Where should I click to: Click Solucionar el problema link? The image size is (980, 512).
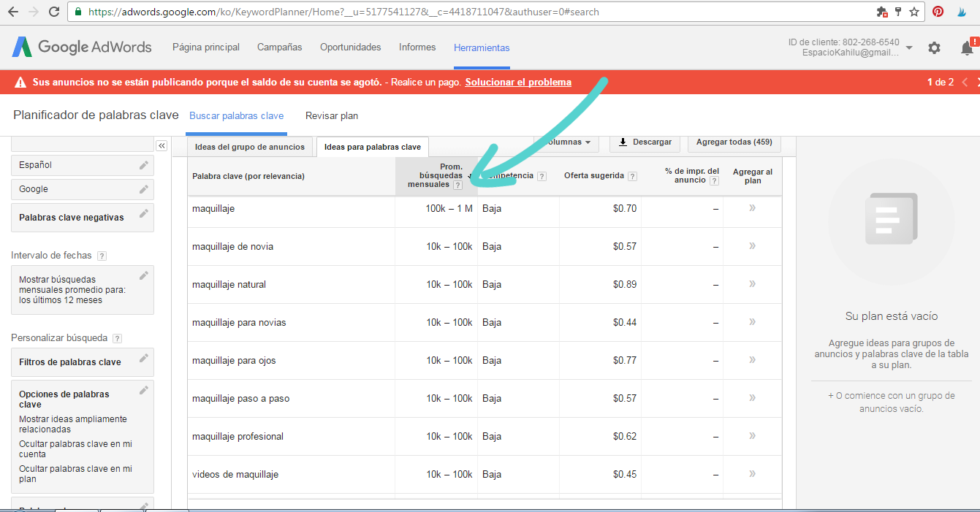coord(518,83)
